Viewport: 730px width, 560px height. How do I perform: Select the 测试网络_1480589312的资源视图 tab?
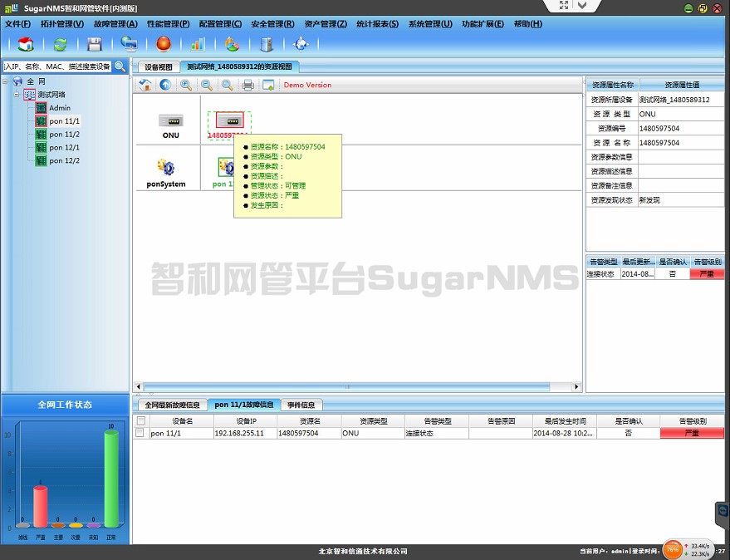[x=239, y=66]
